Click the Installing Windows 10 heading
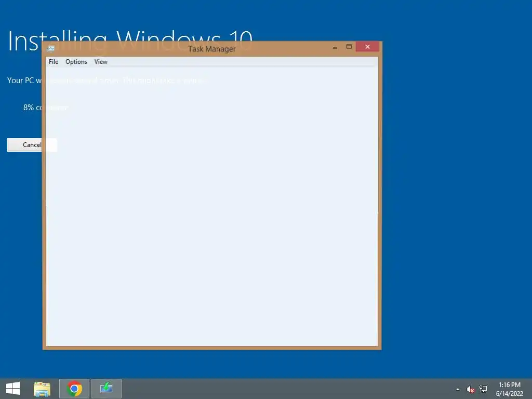 pos(130,42)
